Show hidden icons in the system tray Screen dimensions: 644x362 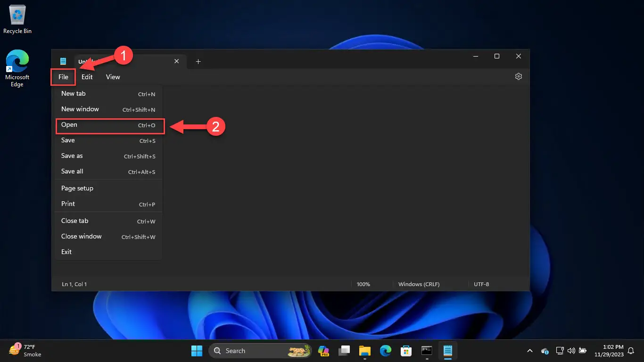pyautogui.click(x=530, y=351)
